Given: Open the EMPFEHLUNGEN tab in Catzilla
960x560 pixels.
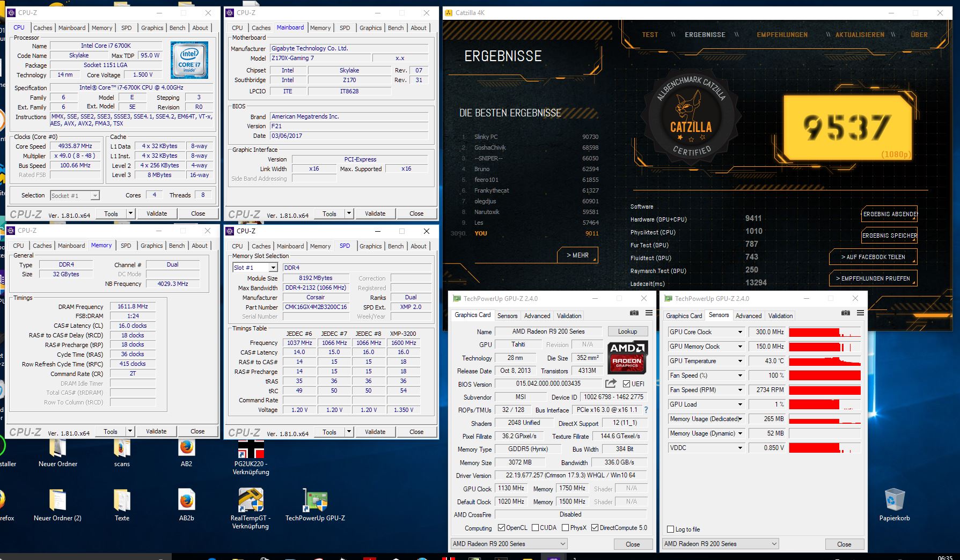Looking at the screenshot, I should pyautogui.click(x=782, y=35).
